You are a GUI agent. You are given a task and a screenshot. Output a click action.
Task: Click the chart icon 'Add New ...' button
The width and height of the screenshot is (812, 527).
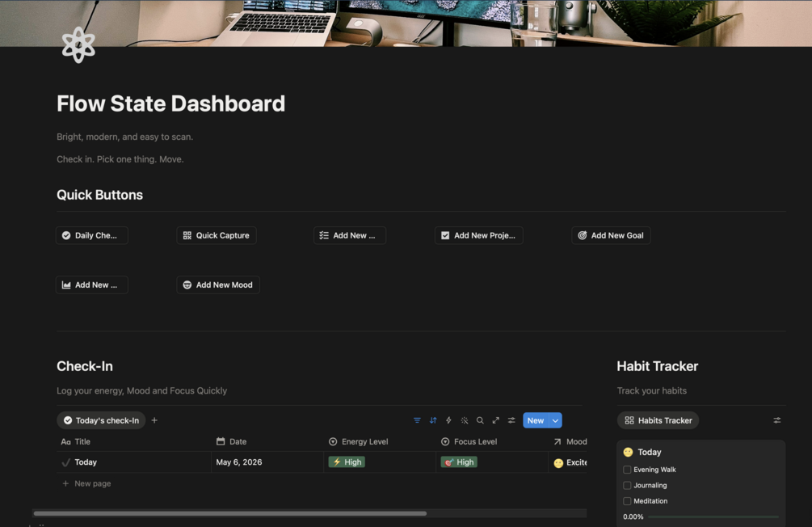click(91, 285)
